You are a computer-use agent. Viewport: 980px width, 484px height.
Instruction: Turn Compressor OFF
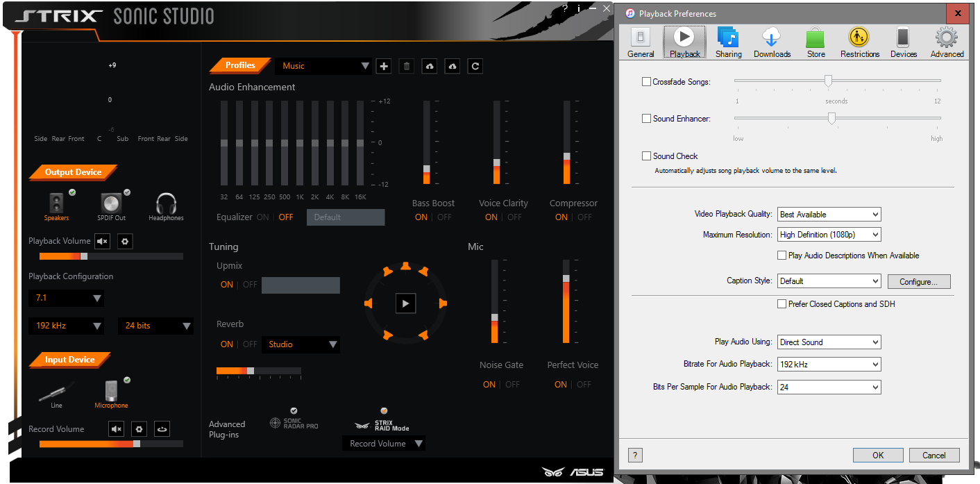point(585,217)
